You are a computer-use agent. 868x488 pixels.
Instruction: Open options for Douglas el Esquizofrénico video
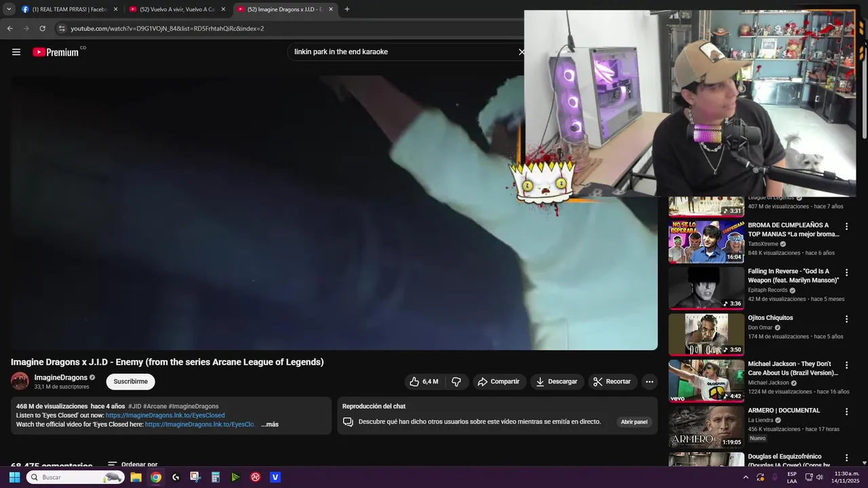[846, 457]
